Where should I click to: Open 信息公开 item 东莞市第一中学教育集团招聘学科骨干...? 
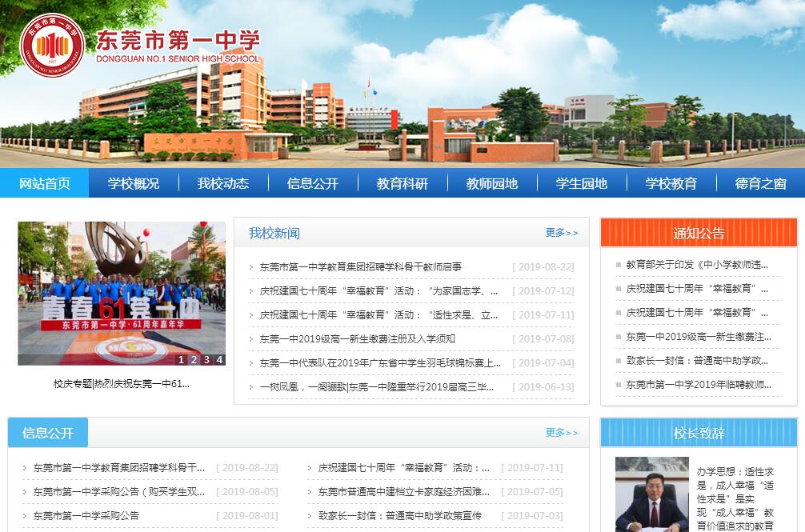[x=119, y=468]
